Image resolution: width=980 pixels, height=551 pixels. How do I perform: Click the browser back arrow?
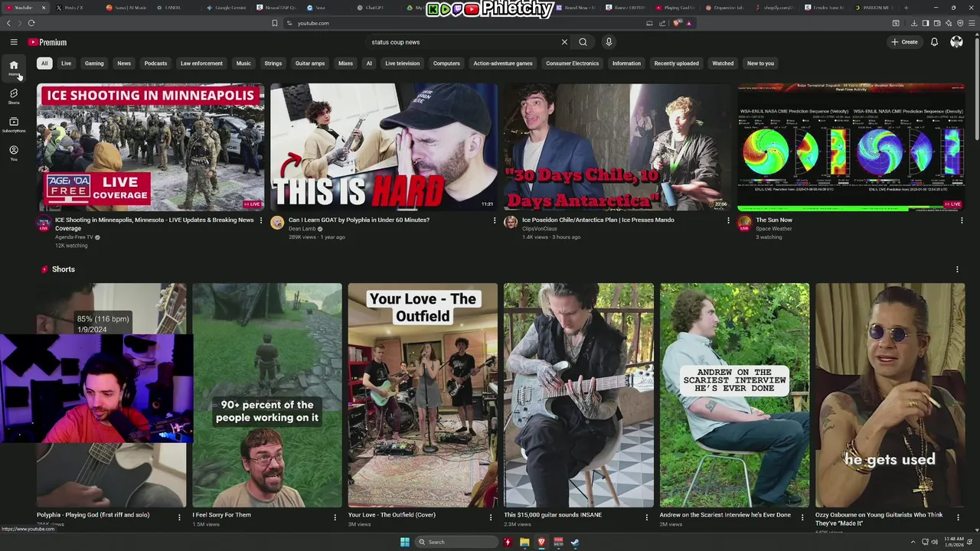8,23
